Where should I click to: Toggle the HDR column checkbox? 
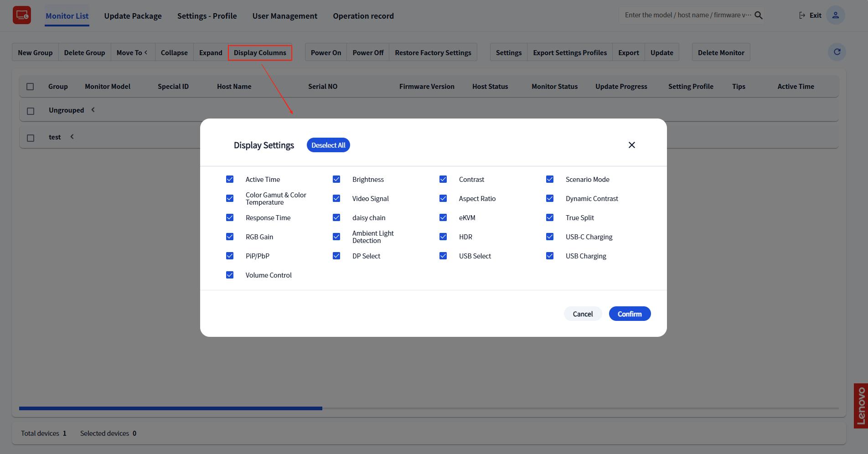click(x=443, y=237)
